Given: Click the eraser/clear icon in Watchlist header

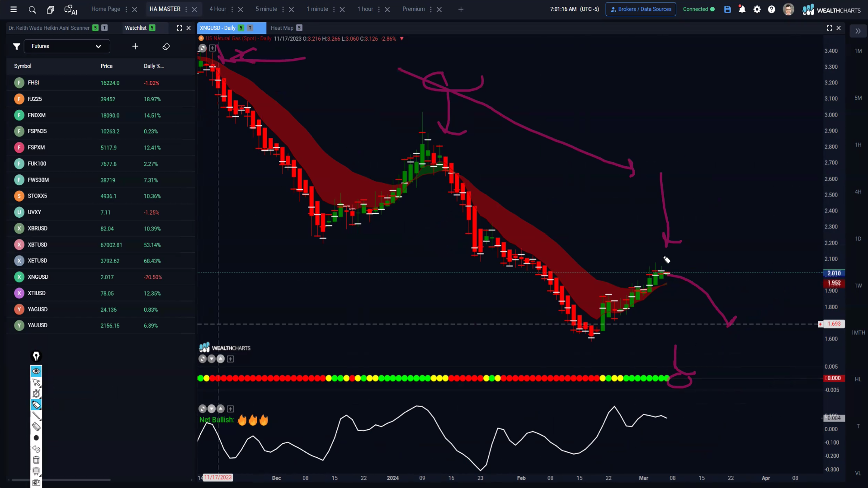Looking at the screenshot, I should (166, 46).
